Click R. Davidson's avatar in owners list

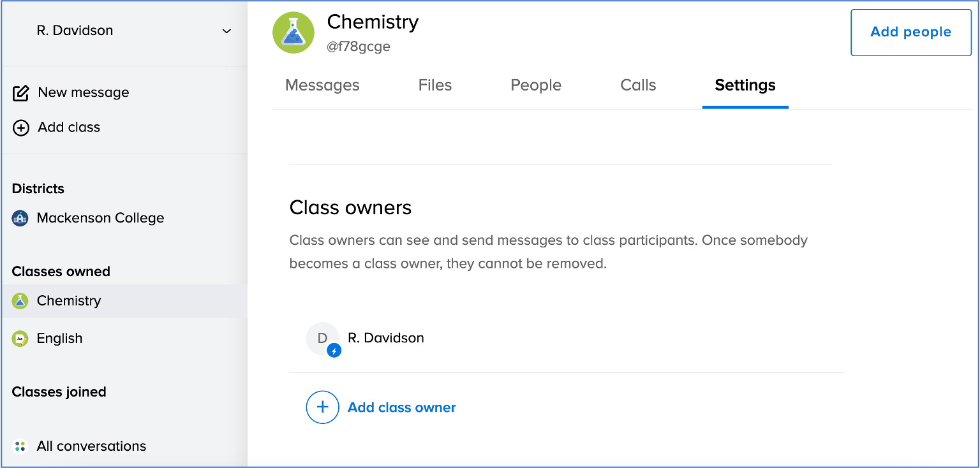click(322, 339)
